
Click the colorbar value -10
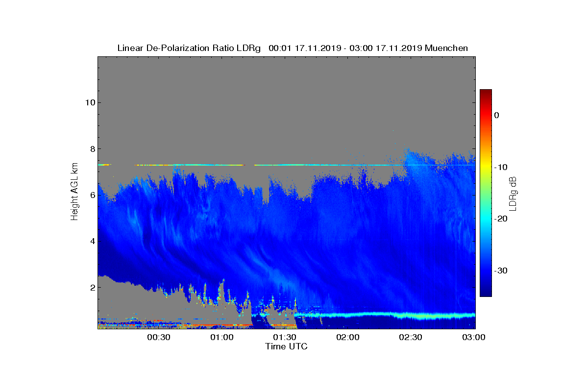501,167
